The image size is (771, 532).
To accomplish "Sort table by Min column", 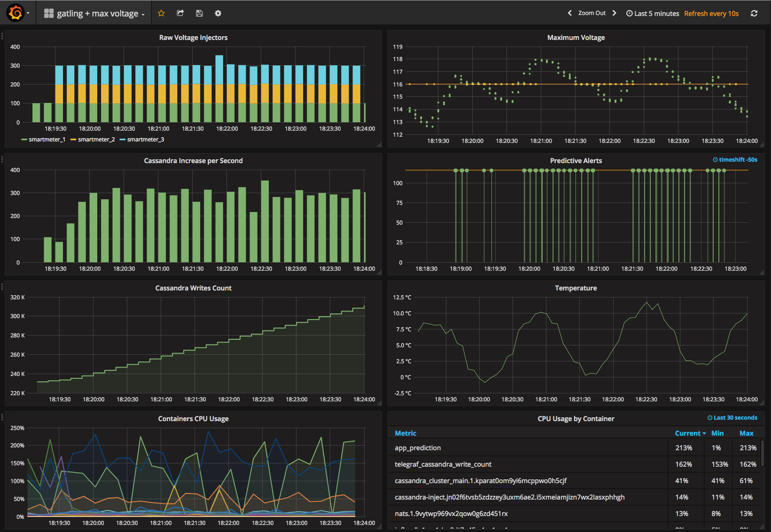I will tap(717, 433).
